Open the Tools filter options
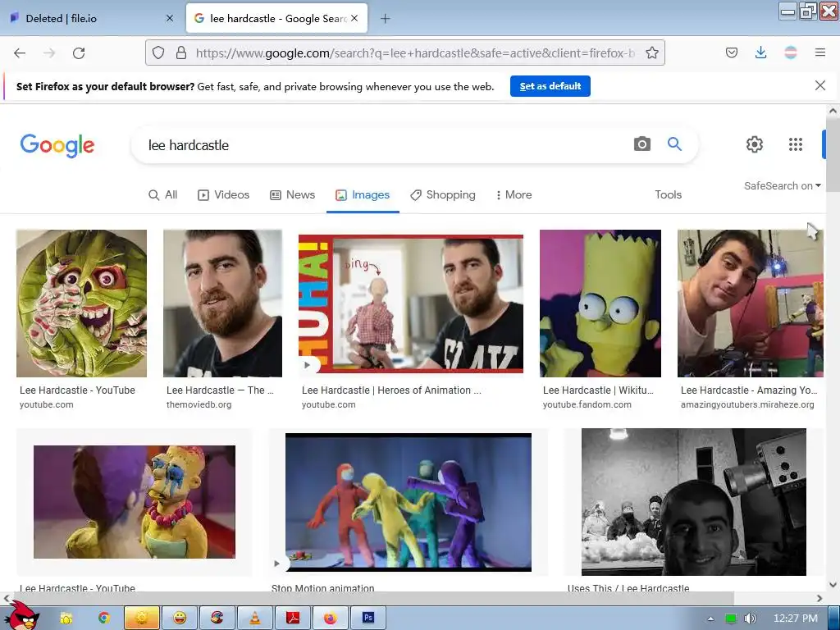The width and height of the screenshot is (840, 630). pos(668,195)
